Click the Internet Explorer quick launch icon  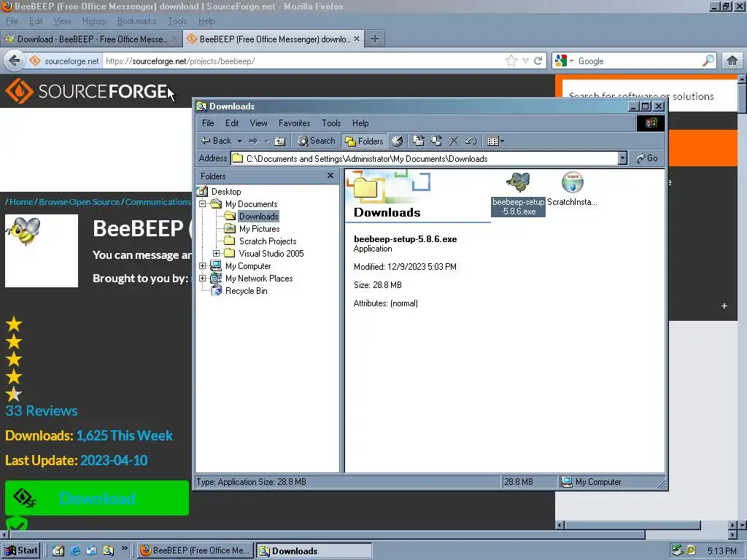(75, 551)
